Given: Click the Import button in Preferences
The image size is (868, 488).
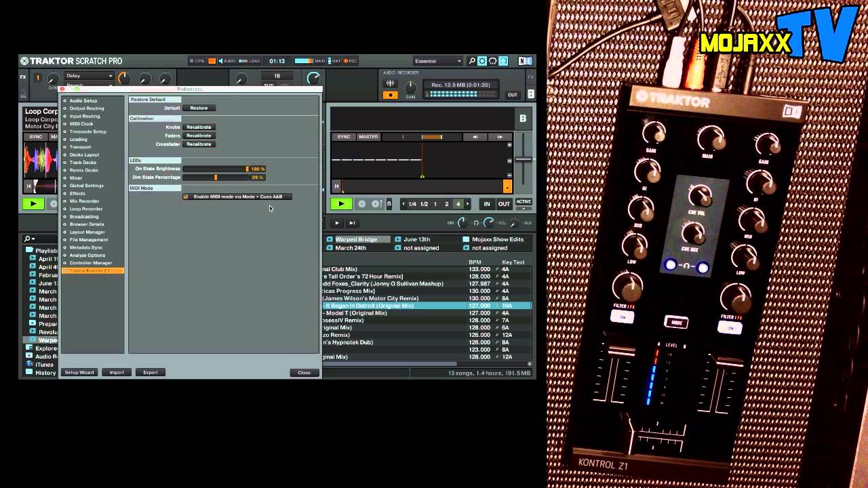Looking at the screenshot, I should [x=117, y=372].
